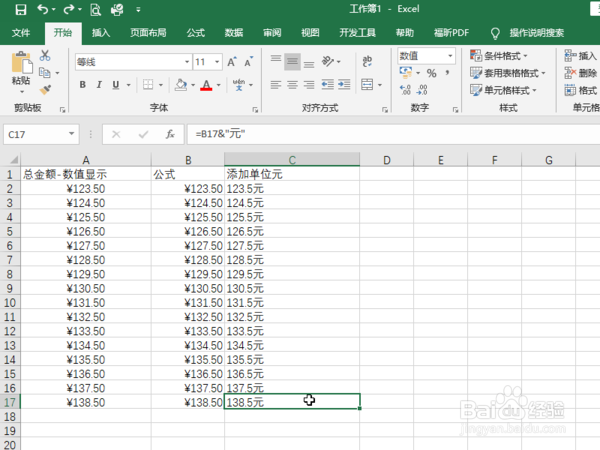The width and height of the screenshot is (600, 450).
Task: Increase font size with large A icon
Action: pyautogui.click(x=232, y=62)
